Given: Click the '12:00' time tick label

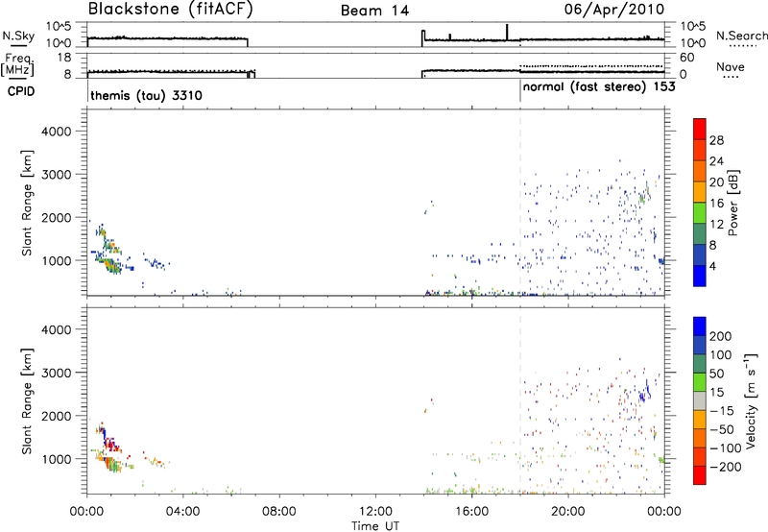Looking at the screenshot, I should point(375,512).
